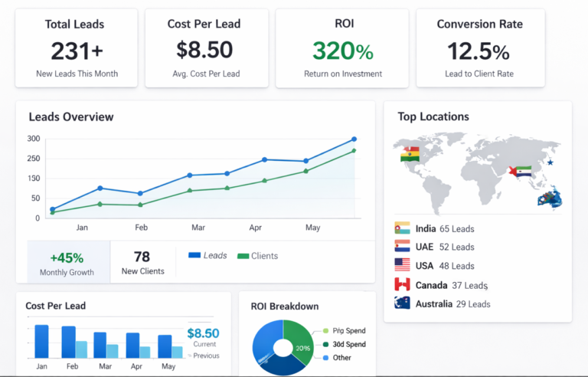Screen dimensions: 588x377
Task: Click the +45% Monthly Growth tile
Action: point(69,262)
